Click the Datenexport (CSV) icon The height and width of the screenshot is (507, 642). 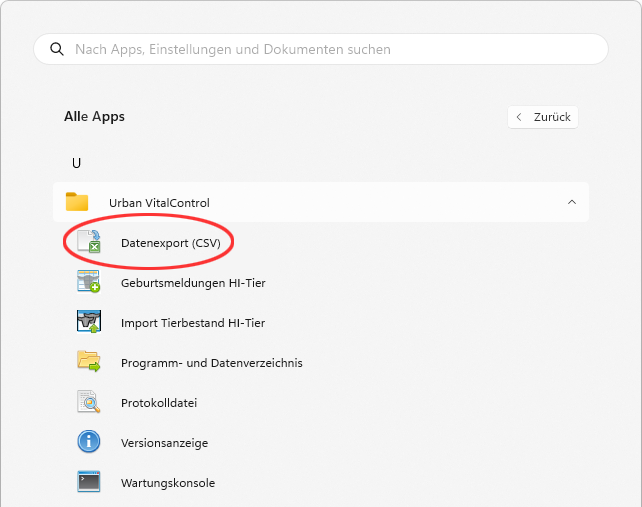click(x=89, y=242)
